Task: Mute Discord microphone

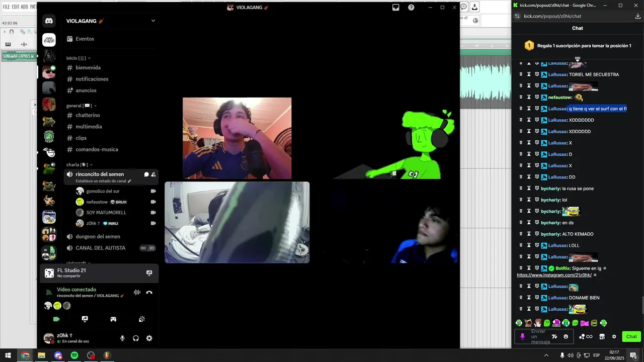Action: (122, 338)
